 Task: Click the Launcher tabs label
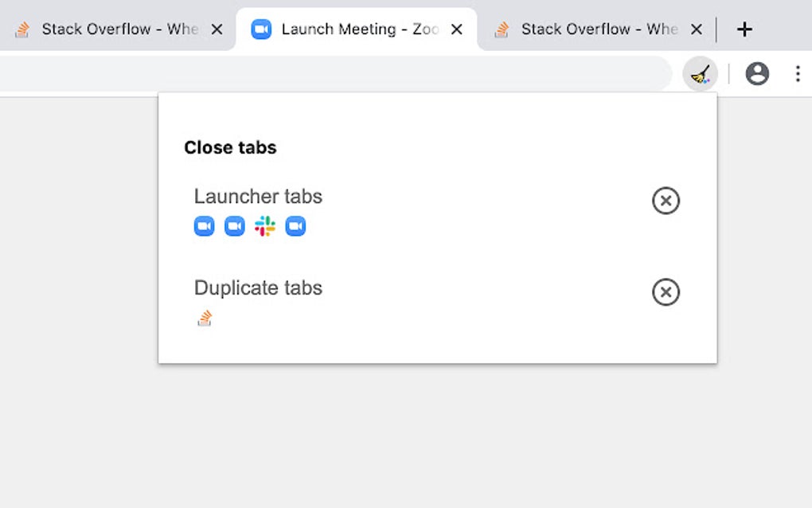[x=258, y=197]
